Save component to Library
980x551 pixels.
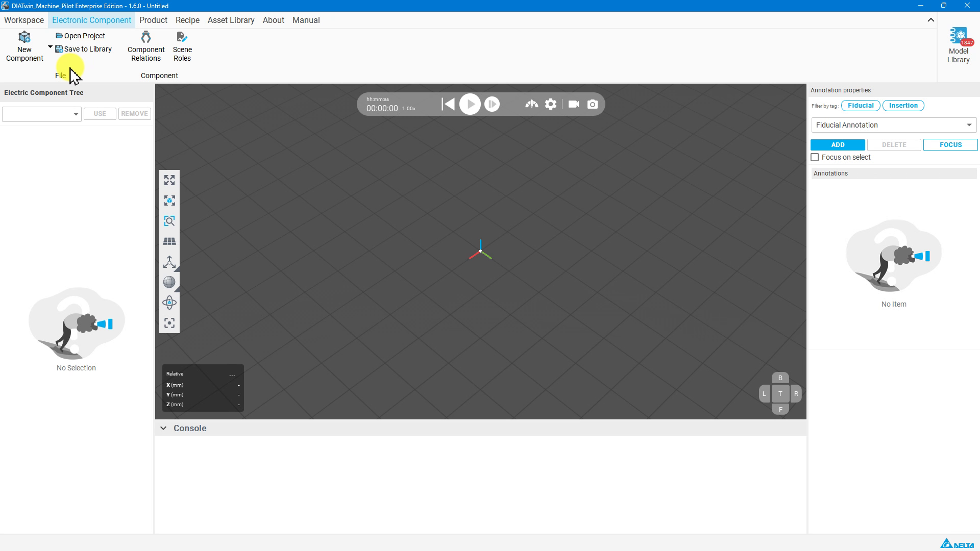83,49
